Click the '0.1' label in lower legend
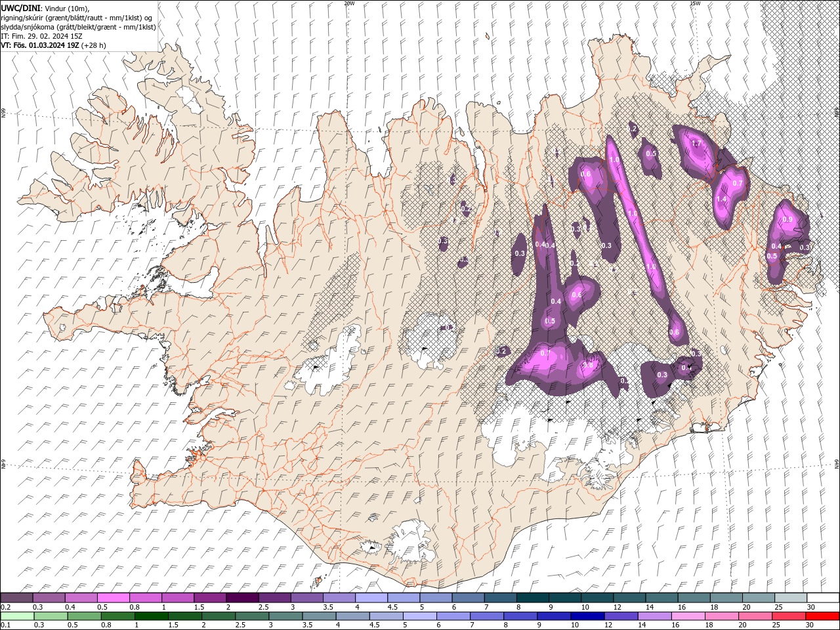This screenshot has height=630, width=840. coord(5,625)
